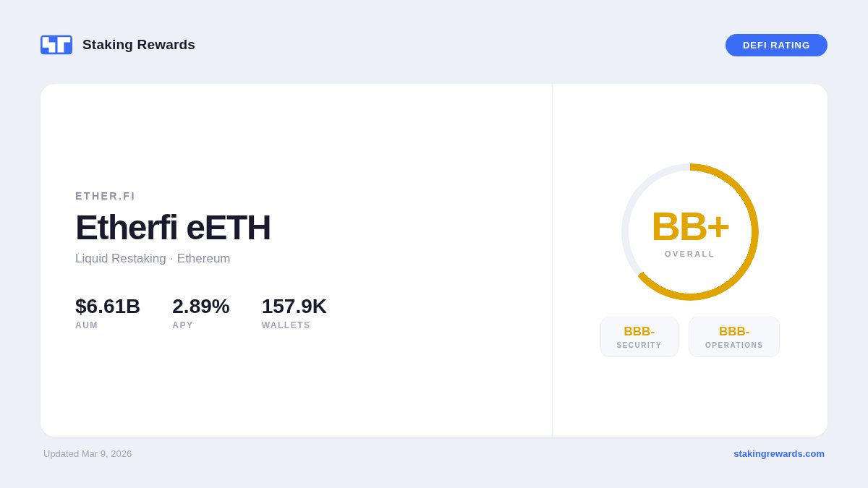Open the BBB- Operations rating badge

pos(734,337)
